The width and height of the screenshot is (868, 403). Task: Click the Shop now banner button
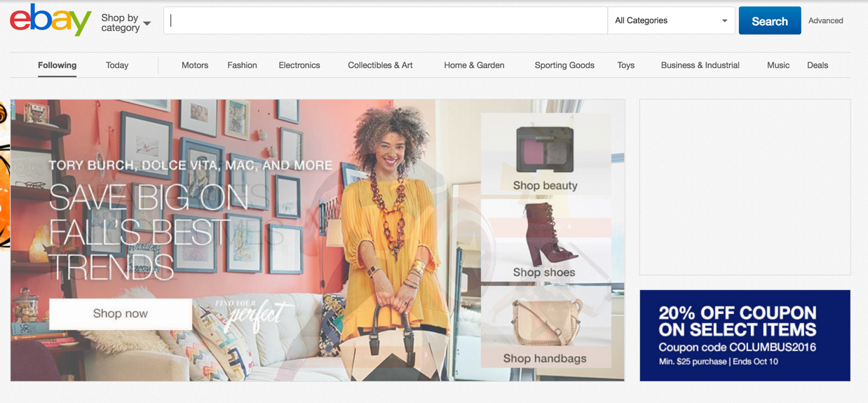click(x=121, y=313)
